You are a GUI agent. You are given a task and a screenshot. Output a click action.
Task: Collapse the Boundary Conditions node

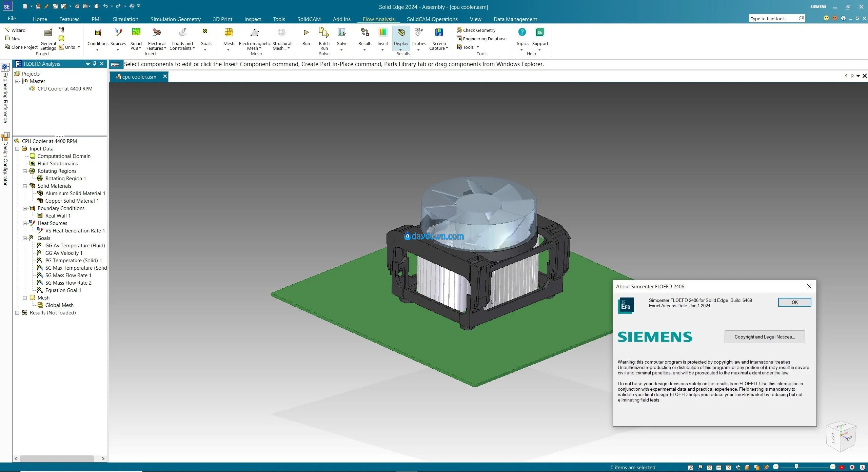point(25,208)
